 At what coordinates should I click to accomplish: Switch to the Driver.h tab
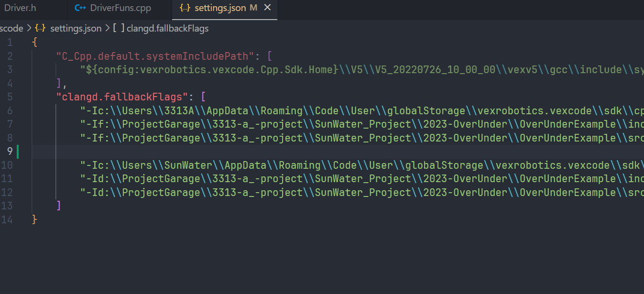click(x=20, y=8)
